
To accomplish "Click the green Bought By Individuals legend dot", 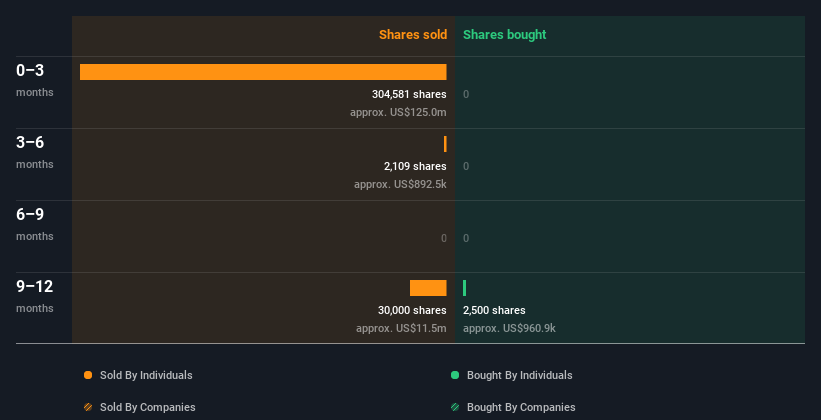I will click(x=455, y=375).
